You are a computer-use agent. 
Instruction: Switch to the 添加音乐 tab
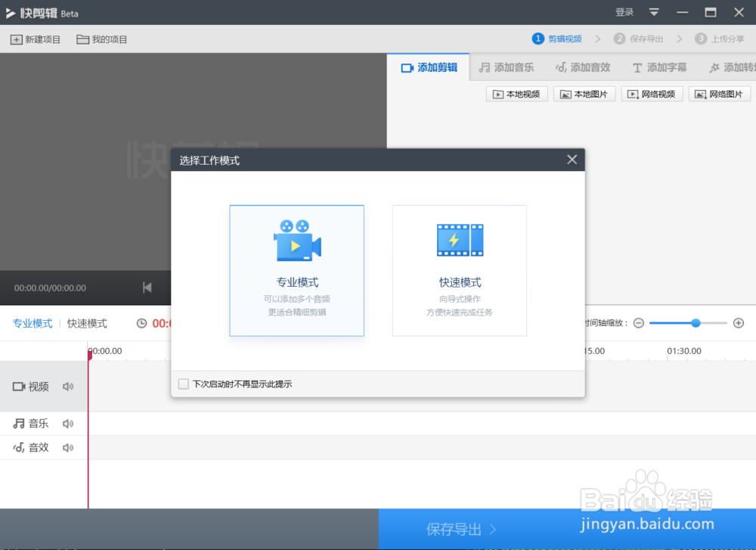click(x=506, y=67)
